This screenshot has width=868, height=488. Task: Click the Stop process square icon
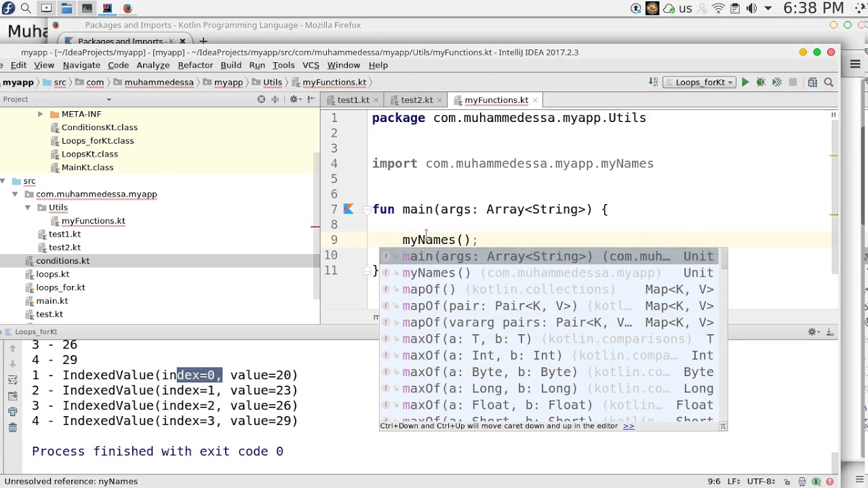click(x=793, y=82)
